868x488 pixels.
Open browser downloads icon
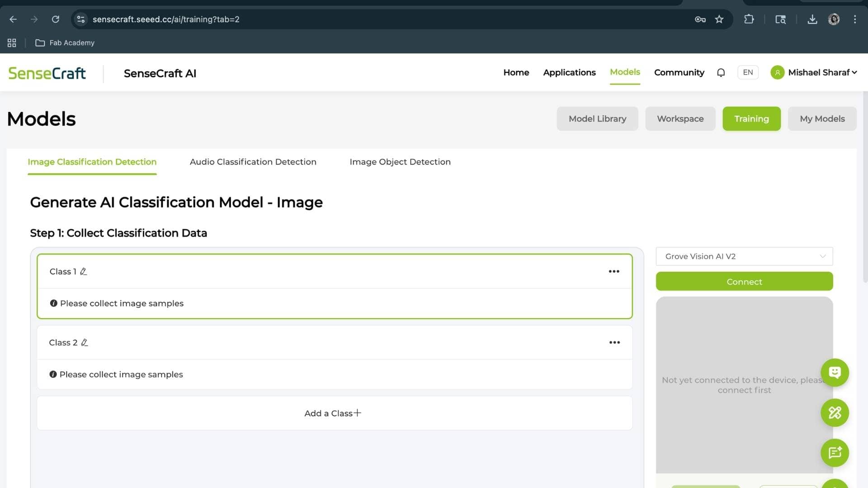812,19
